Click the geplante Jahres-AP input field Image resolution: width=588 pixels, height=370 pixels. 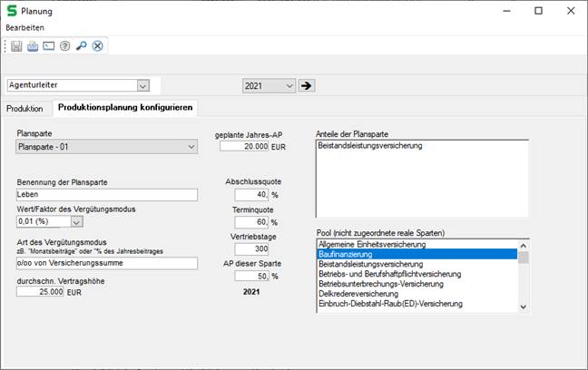pos(244,146)
